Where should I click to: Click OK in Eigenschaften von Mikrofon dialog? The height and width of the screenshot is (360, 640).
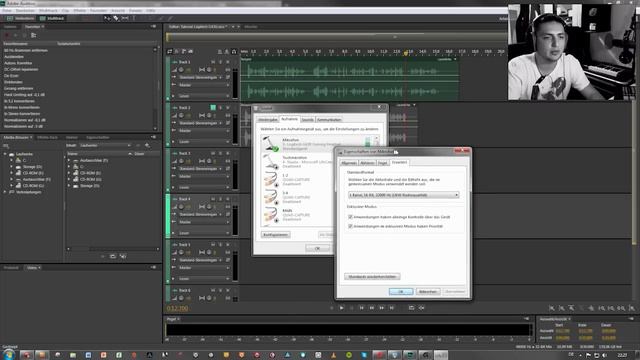click(x=401, y=291)
